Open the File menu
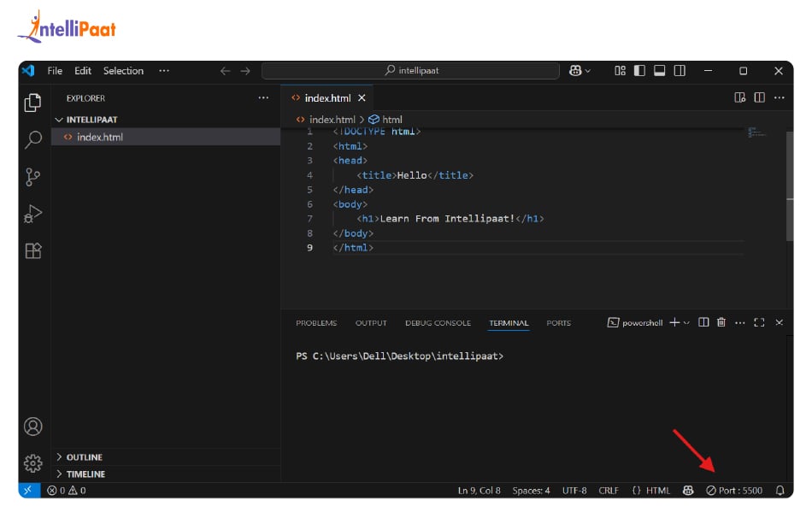Screen dimensions: 812x518 pyautogui.click(x=55, y=71)
